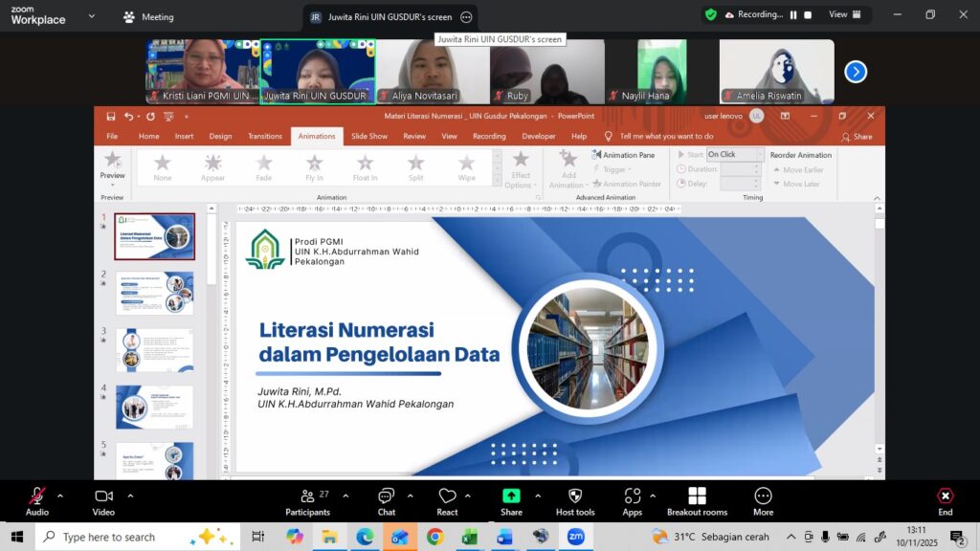Image resolution: width=980 pixels, height=551 pixels.
Task: Open the Zoom Workplace dropdown menu
Action: coord(92,16)
